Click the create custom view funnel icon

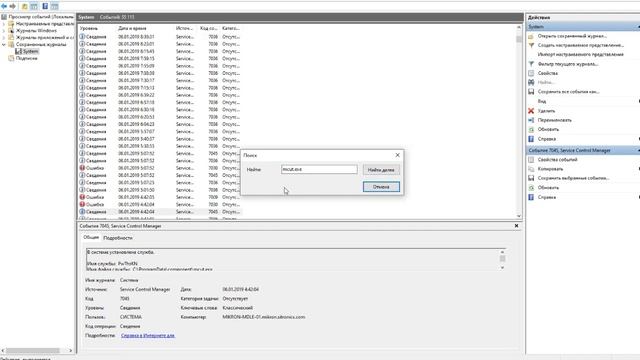click(531, 45)
